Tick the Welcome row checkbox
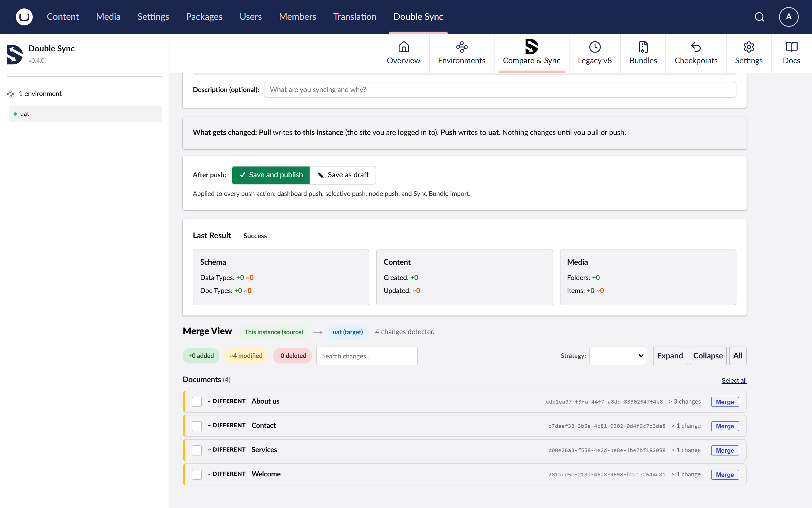The height and width of the screenshot is (508, 812). 197,474
